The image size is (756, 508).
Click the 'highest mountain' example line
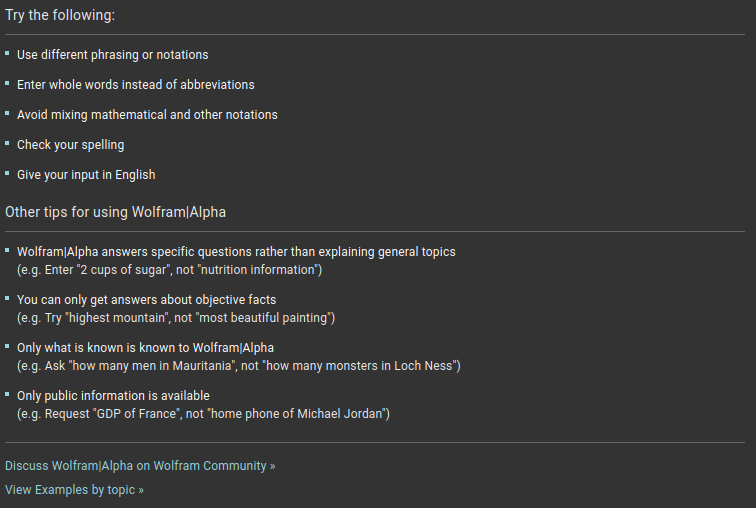[176, 318]
